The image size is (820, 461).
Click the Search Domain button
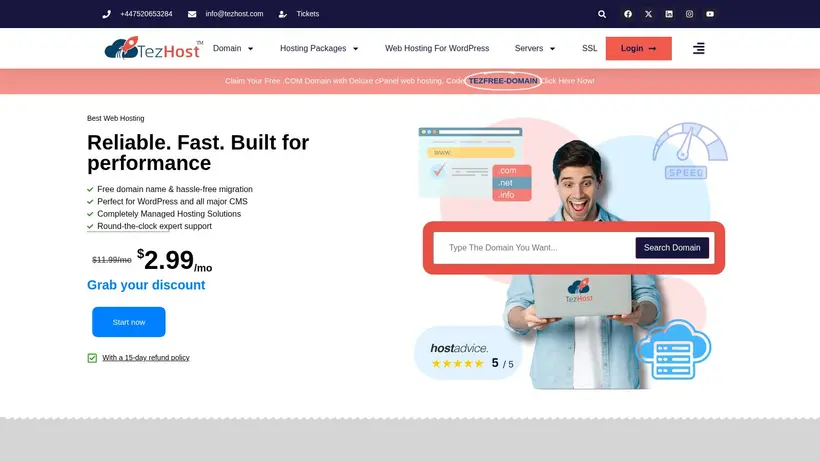click(672, 248)
